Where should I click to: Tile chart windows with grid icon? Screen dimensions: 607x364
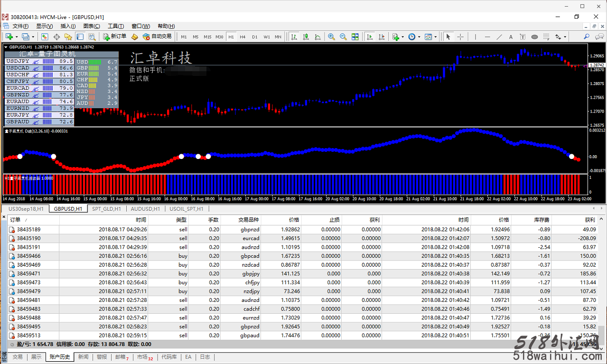click(355, 37)
